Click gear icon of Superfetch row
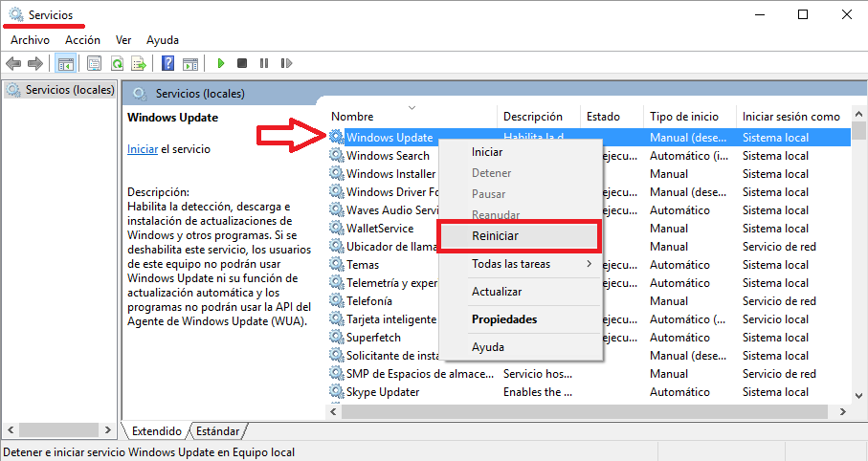The image size is (868, 461). pos(337,337)
